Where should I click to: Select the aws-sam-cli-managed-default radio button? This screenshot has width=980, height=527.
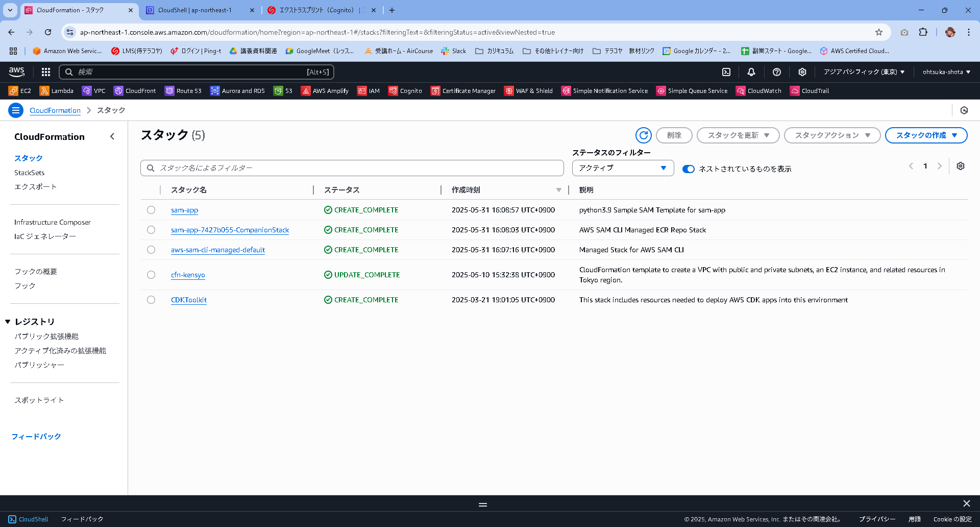point(151,250)
